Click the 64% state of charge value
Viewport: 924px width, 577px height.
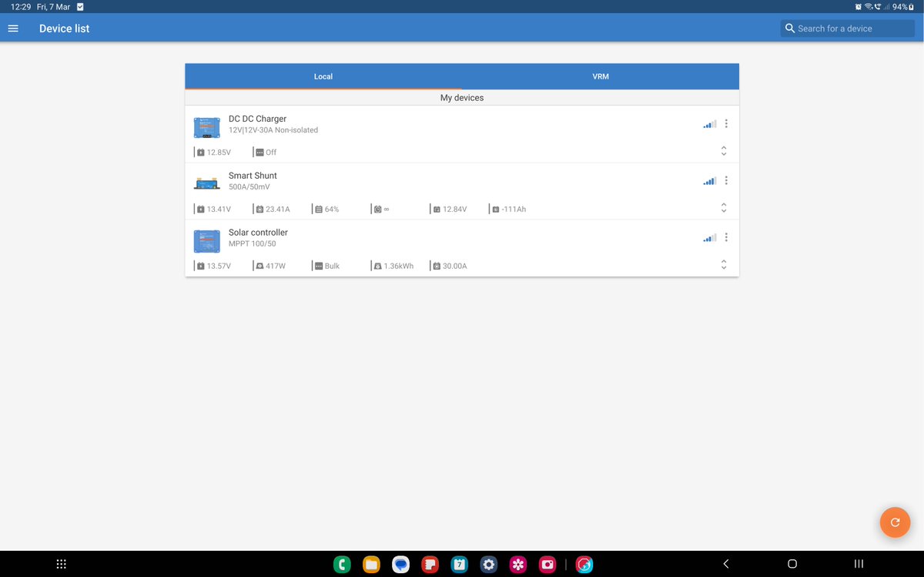pos(332,210)
